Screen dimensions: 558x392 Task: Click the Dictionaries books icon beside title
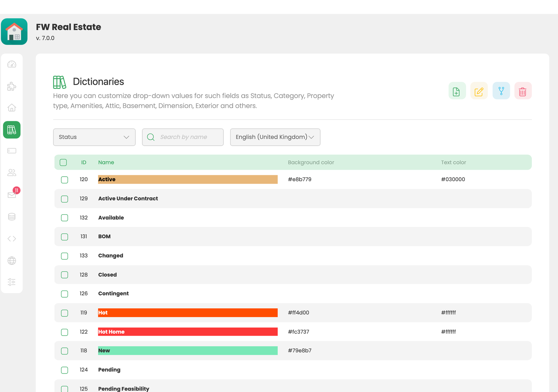pyautogui.click(x=60, y=82)
